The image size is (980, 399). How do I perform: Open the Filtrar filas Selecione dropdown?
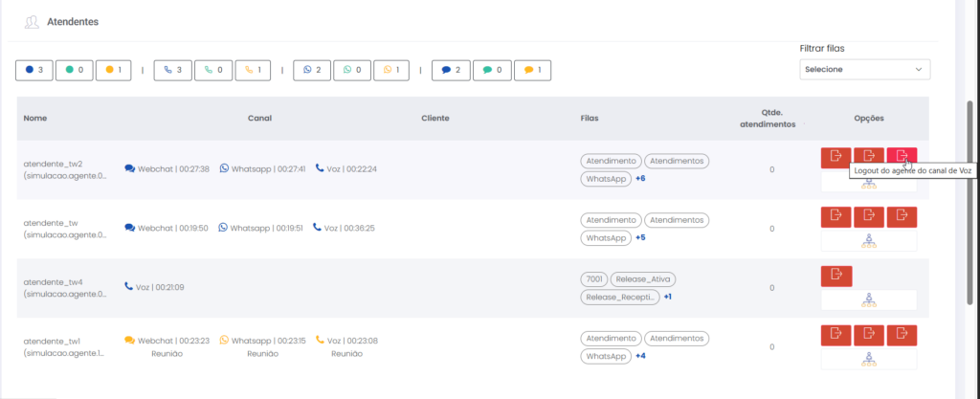[x=864, y=70]
